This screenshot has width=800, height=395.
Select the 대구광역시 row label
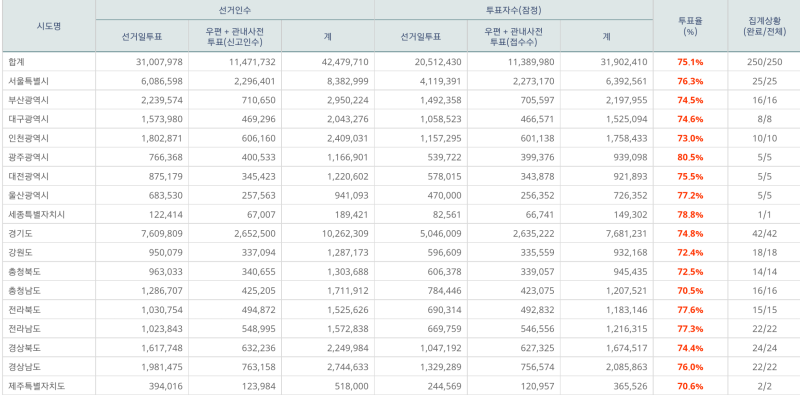[x=29, y=119]
